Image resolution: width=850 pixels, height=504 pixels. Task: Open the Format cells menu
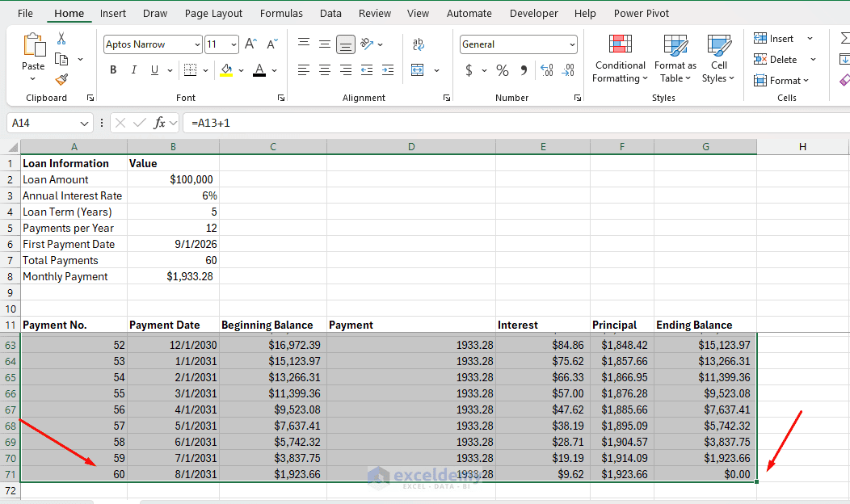[781, 81]
